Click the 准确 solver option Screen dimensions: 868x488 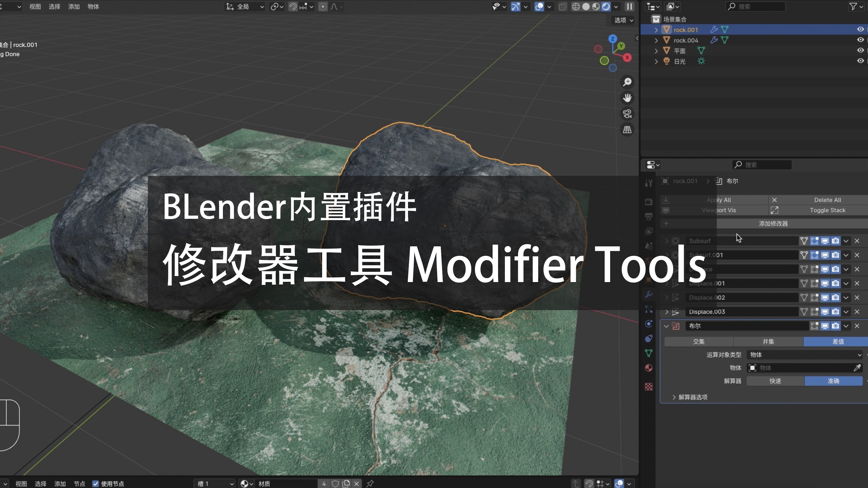[834, 381]
